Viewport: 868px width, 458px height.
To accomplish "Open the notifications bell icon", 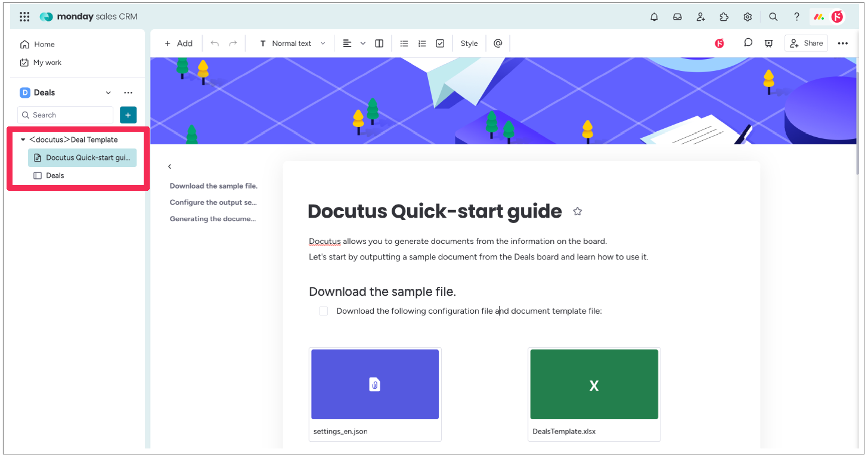I will (654, 17).
